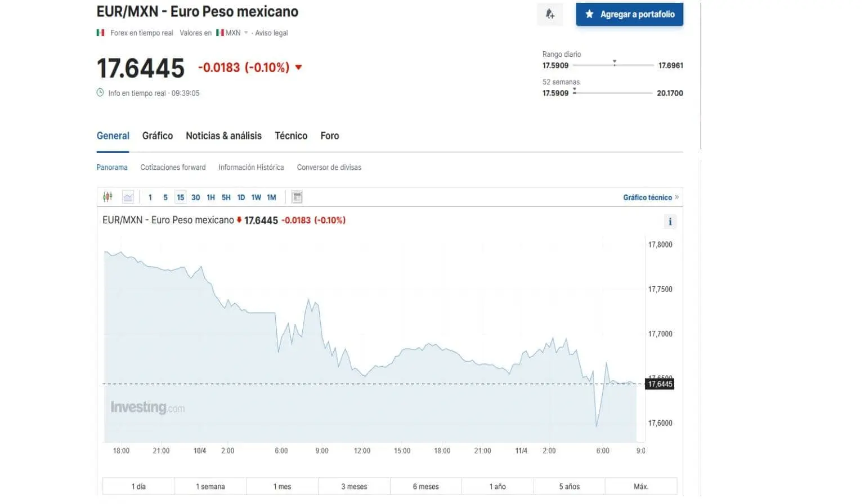The image size is (865, 504).
Task: Click the news overlay icon in chart toolbar
Action: (x=297, y=197)
